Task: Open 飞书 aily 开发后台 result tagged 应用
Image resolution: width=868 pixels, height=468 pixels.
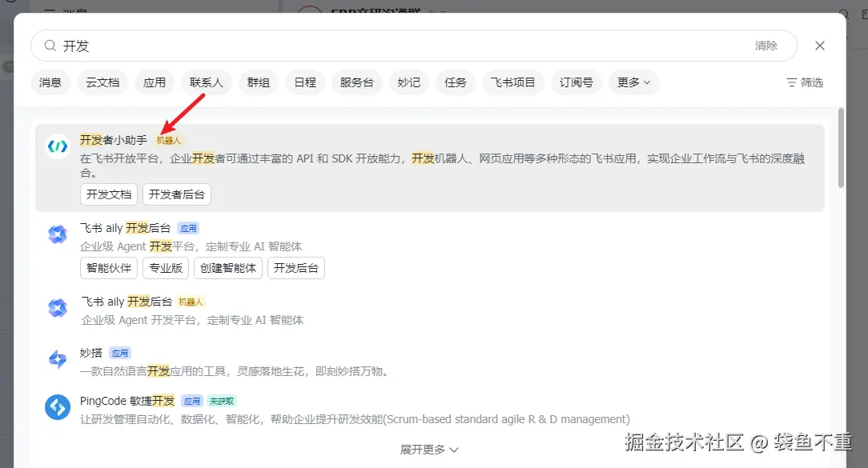Action: [x=125, y=228]
